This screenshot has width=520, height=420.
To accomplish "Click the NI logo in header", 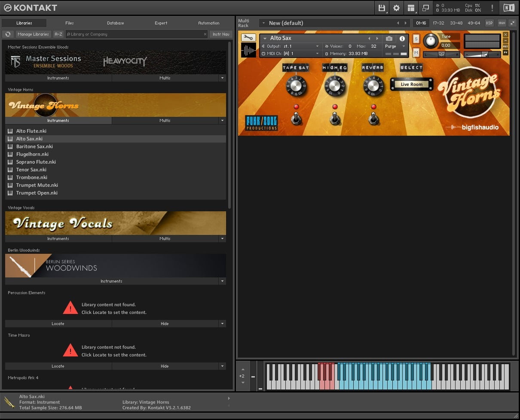I will click(508, 8).
